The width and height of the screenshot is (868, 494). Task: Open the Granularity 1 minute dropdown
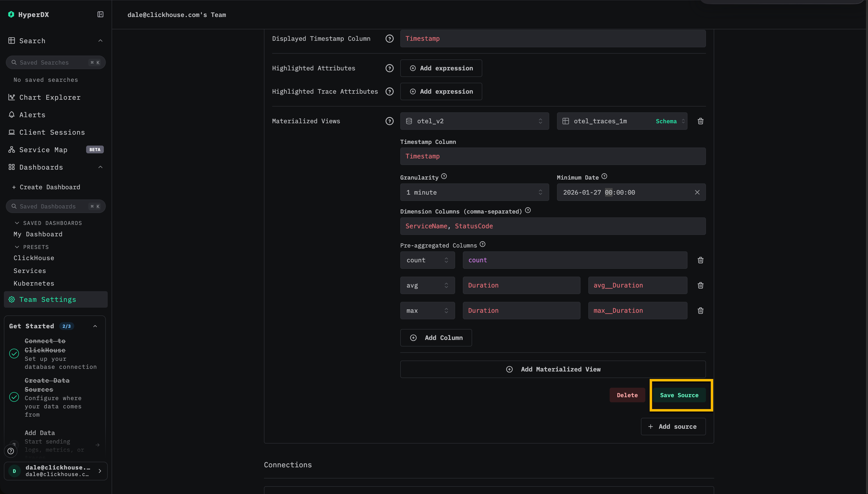click(x=474, y=192)
